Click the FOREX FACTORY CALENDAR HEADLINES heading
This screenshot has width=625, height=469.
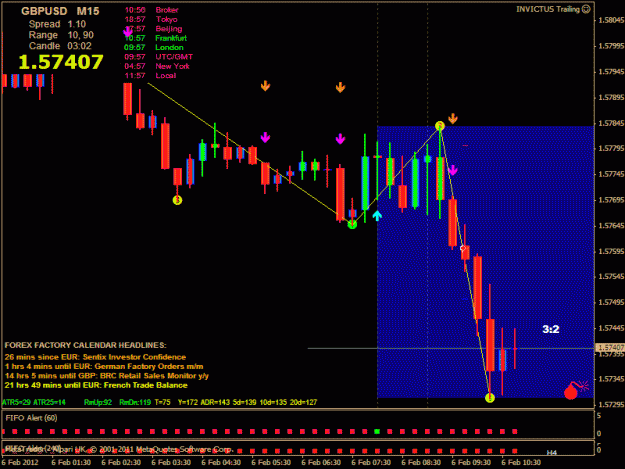coord(85,345)
